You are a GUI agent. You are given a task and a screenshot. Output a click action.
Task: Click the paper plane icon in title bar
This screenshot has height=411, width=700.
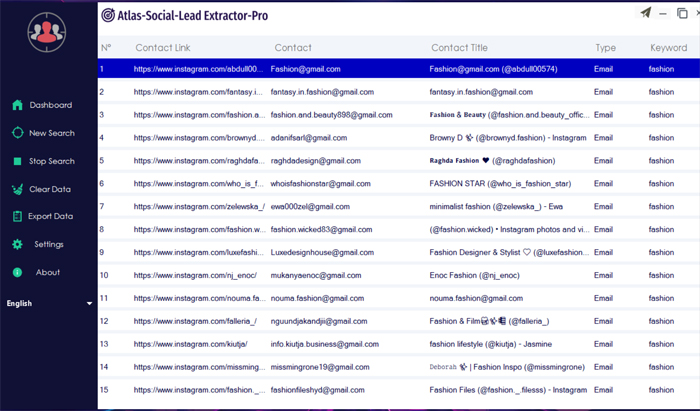646,12
